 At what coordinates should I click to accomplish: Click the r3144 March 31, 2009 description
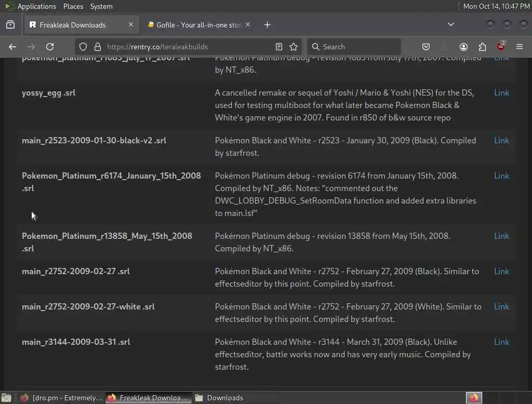tap(343, 355)
